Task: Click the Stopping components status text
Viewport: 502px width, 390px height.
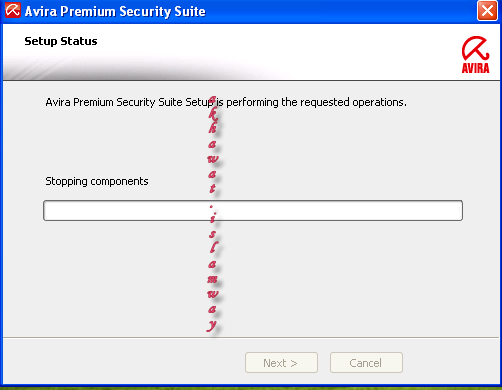Action: point(97,181)
